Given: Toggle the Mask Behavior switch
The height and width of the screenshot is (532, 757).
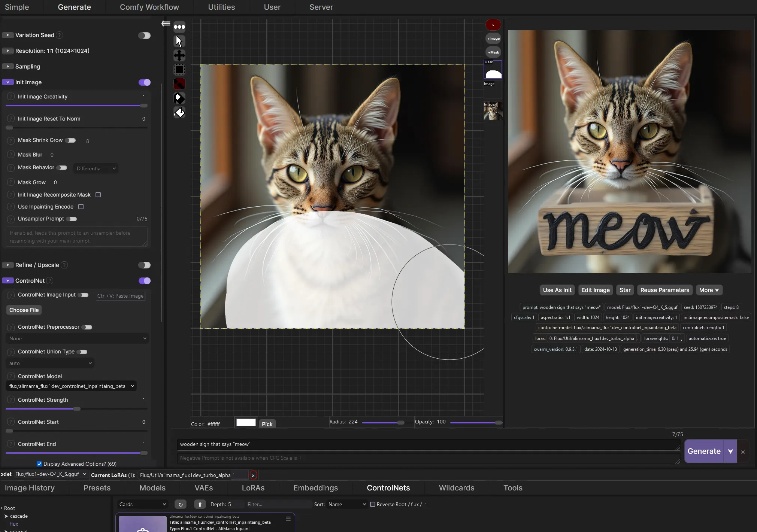Looking at the screenshot, I should click(62, 168).
